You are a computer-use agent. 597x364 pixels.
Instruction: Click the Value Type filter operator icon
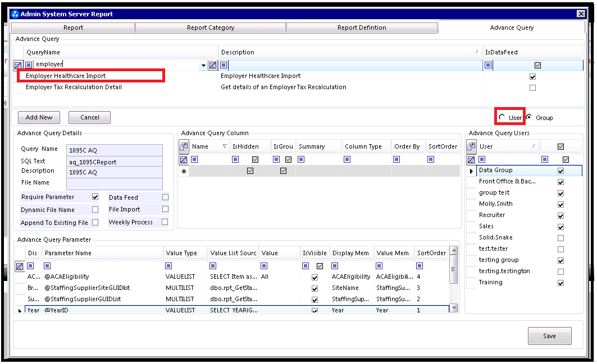168,266
